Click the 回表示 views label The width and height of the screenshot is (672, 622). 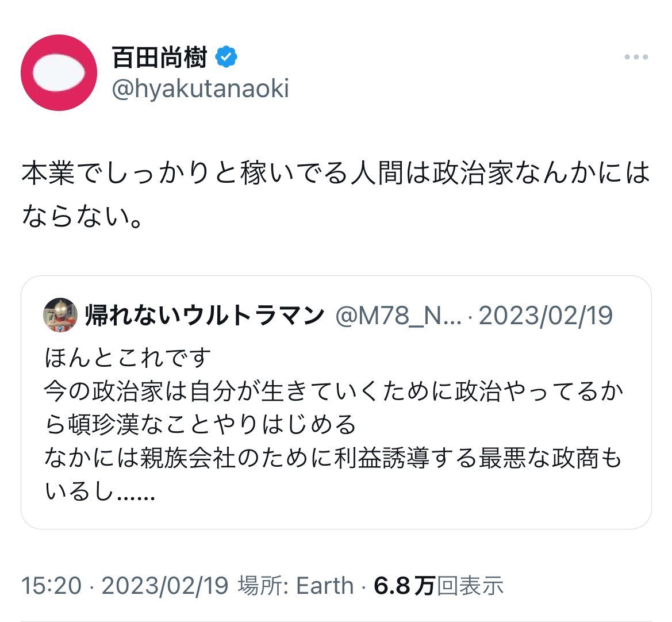(x=470, y=586)
